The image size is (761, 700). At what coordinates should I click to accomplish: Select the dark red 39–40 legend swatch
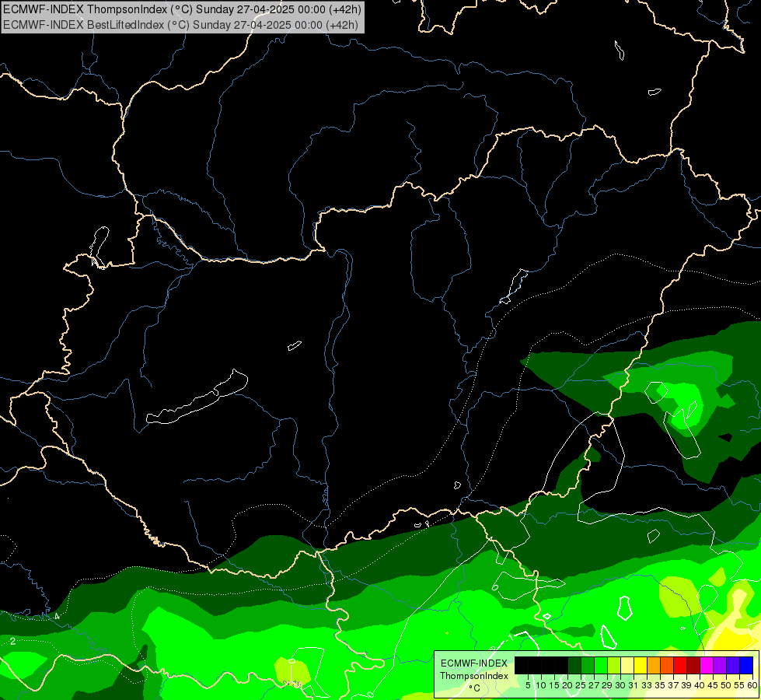click(693, 665)
